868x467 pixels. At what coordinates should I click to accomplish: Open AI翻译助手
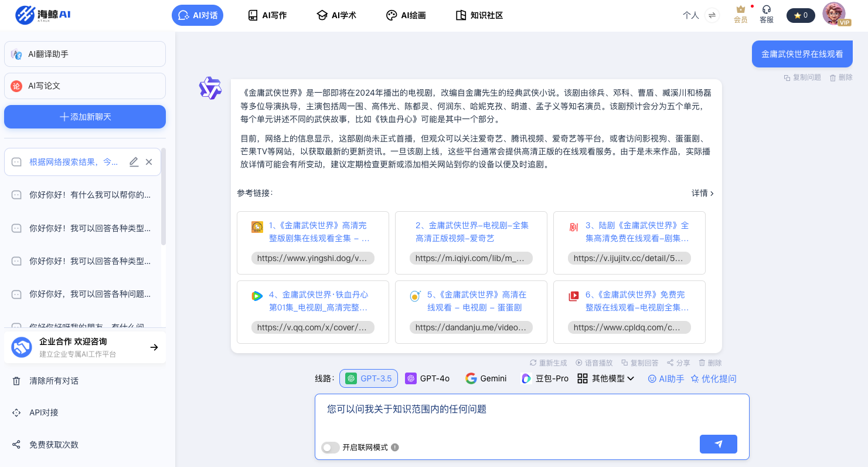(85, 54)
